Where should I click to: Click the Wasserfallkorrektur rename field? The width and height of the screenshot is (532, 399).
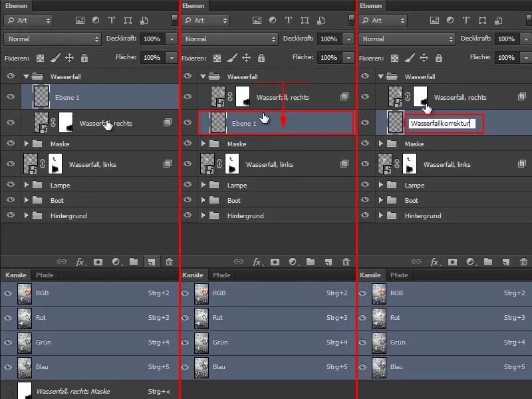tap(442, 123)
